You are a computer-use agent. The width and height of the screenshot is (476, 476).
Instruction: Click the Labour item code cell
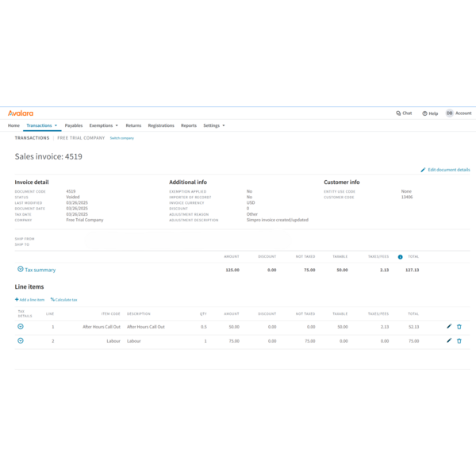(113, 341)
